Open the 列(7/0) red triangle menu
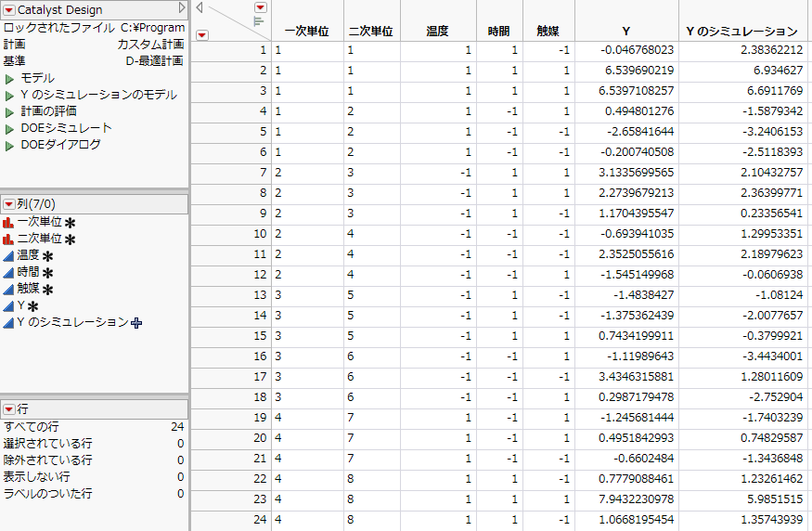Screen dimensions: 812x531 click(8, 204)
